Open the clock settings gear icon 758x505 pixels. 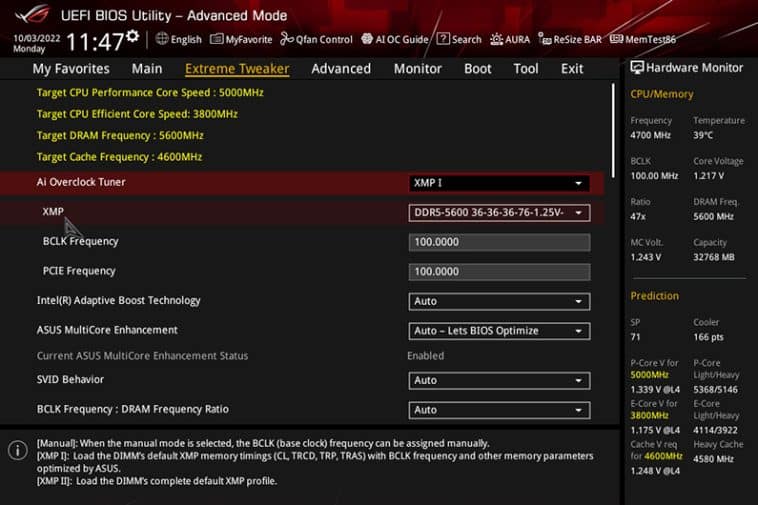132,36
